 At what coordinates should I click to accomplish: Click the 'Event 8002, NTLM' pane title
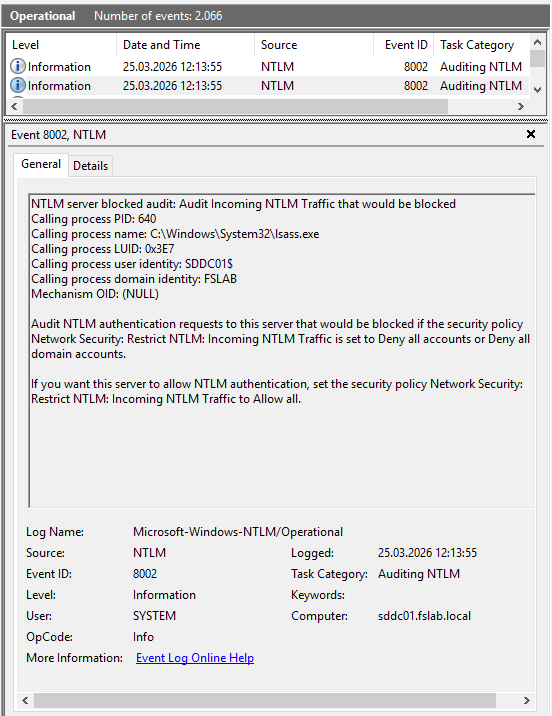(x=59, y=135)
